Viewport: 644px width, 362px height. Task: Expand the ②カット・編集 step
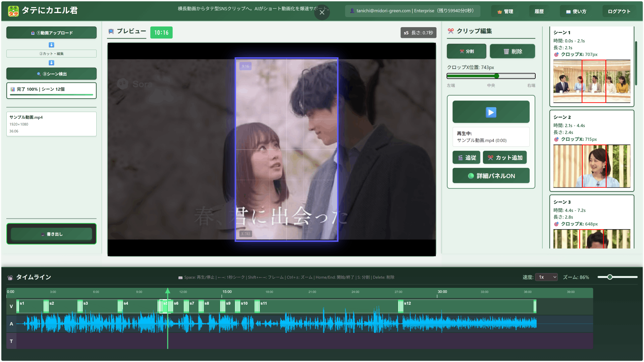click(x=51, y=54)
